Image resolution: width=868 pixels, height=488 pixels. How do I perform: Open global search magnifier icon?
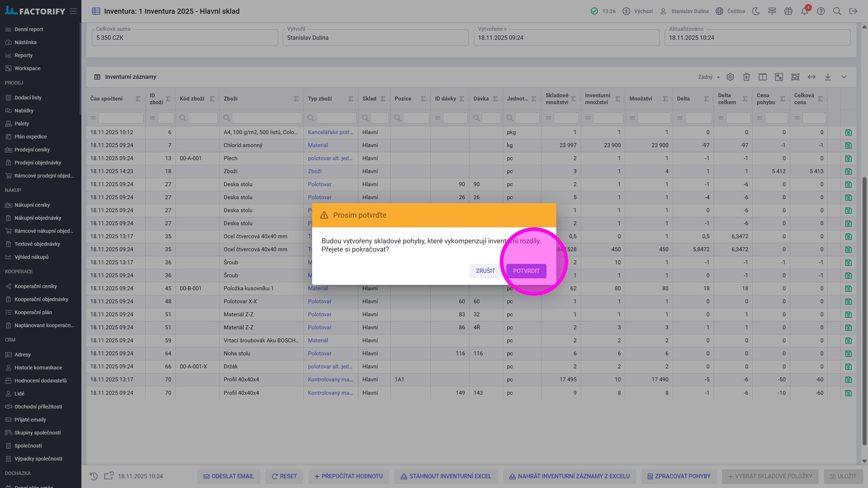pyautogui.click(x=837, y=11)
